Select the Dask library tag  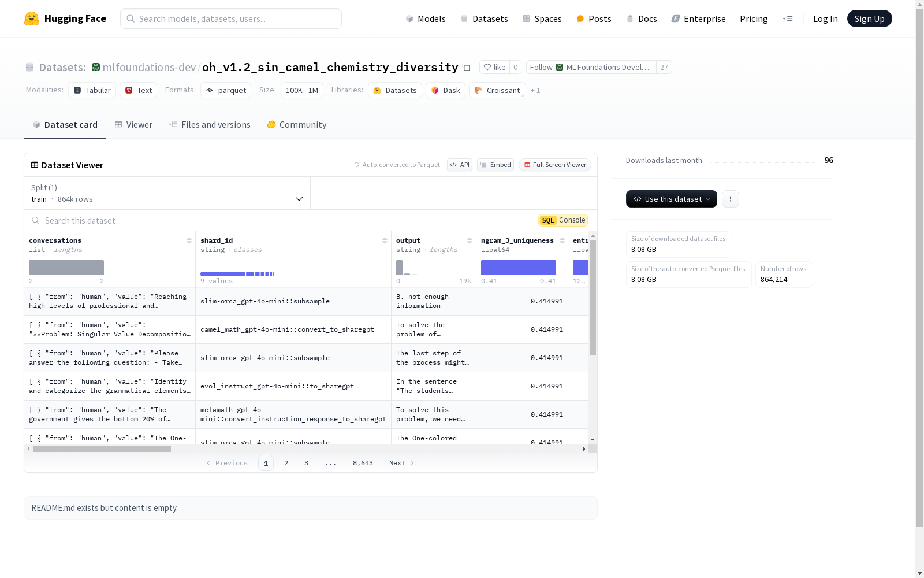[445, 90]
